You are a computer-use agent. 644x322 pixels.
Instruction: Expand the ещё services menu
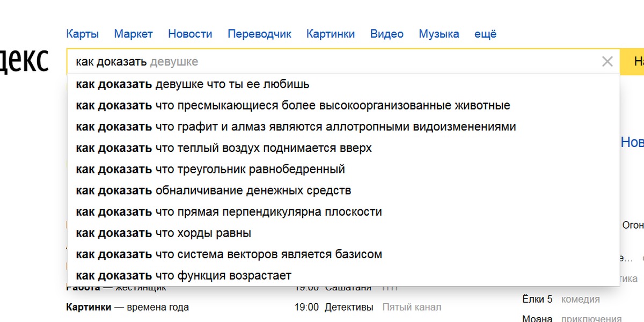(x=485, y=34)
